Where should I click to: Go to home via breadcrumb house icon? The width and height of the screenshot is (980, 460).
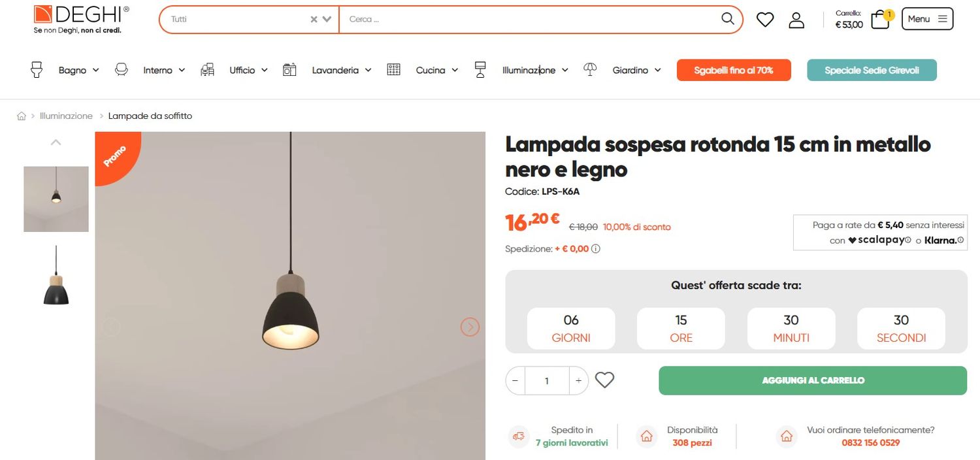coord(22,116)
